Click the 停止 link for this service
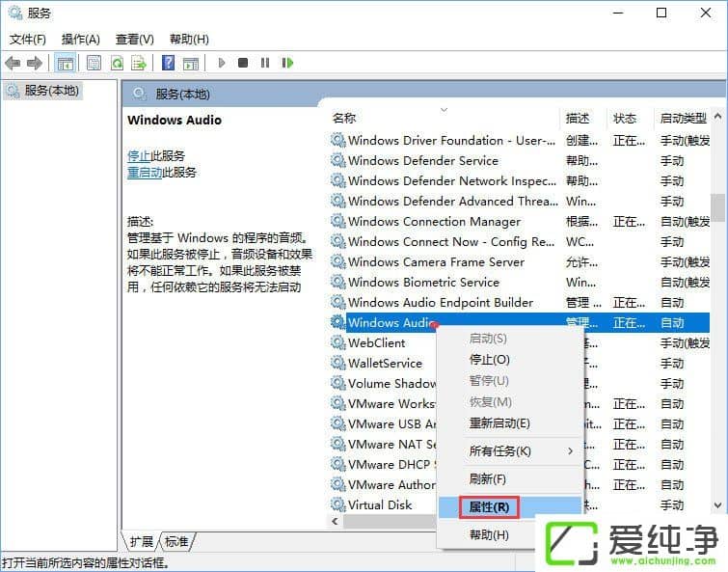Viewport: 728px width, 572px height. coord(139,155)
